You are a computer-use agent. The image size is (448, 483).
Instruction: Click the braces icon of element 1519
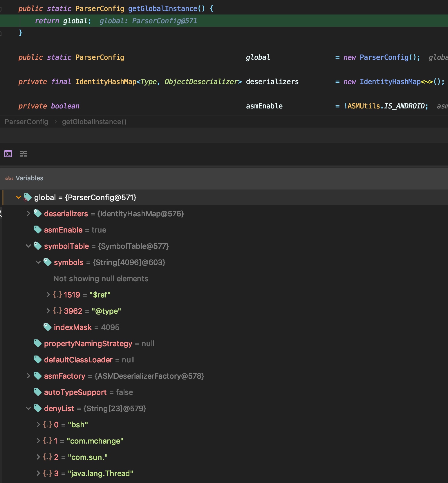pyautogui.click(x=57, y=295)
